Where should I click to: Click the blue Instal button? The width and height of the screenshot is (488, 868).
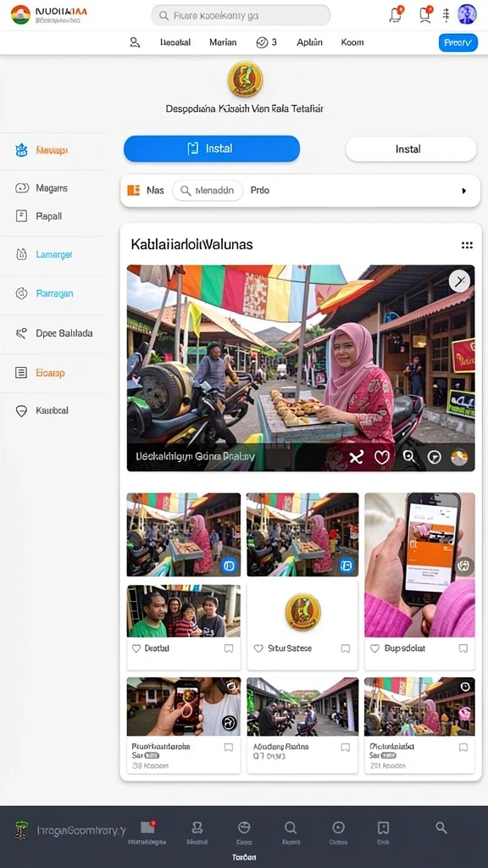click(x=212, y=148)
